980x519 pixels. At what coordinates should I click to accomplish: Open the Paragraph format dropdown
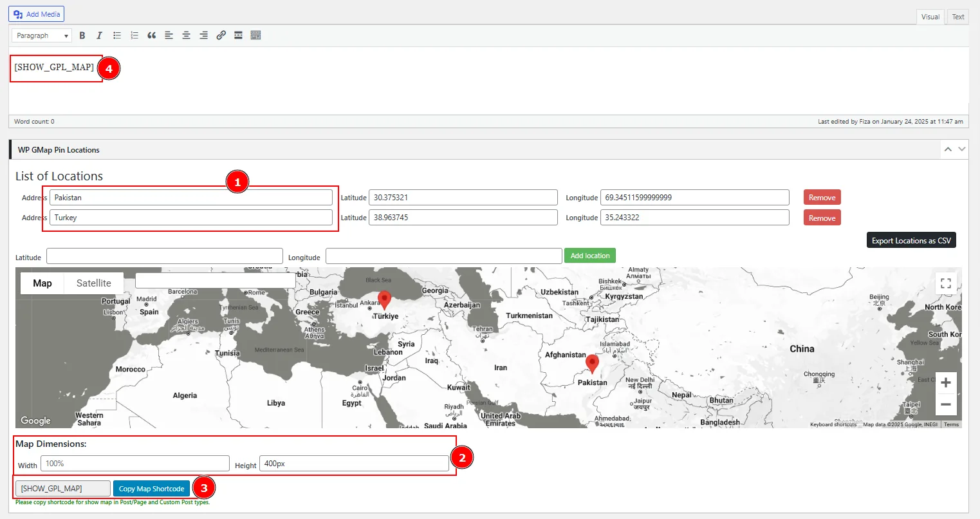click(x=42, y=35)
